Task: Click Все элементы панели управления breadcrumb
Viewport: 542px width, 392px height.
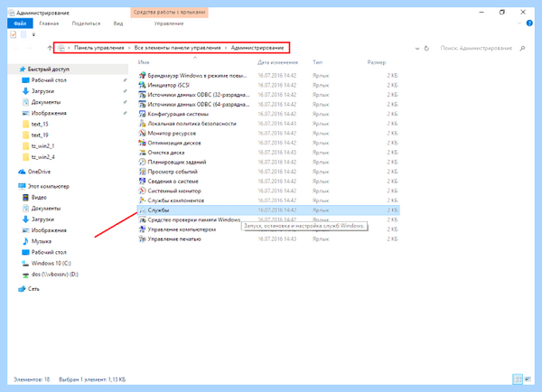Action: click(x=177, y=48)
